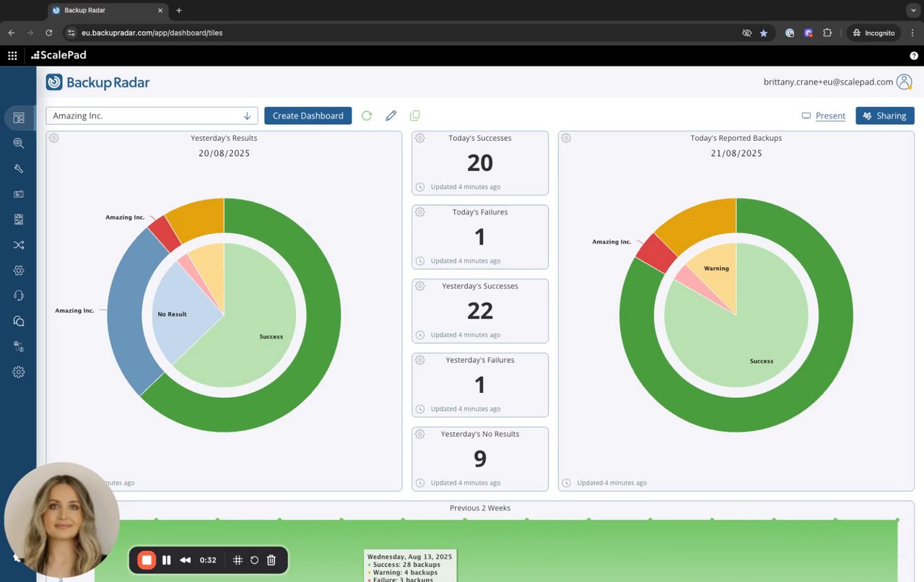924x582 pixels.
Task: Click the Sharing button
Action: (x=885, y=116)
